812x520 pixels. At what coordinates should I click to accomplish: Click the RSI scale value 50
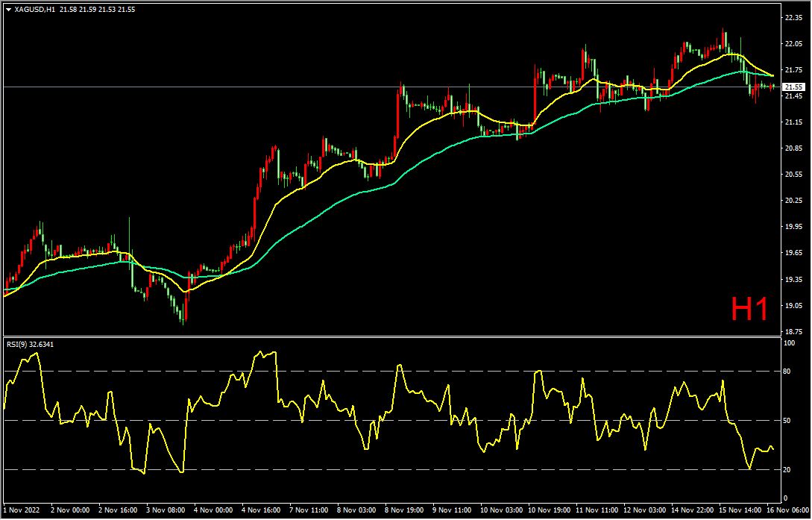click(788, 421)
